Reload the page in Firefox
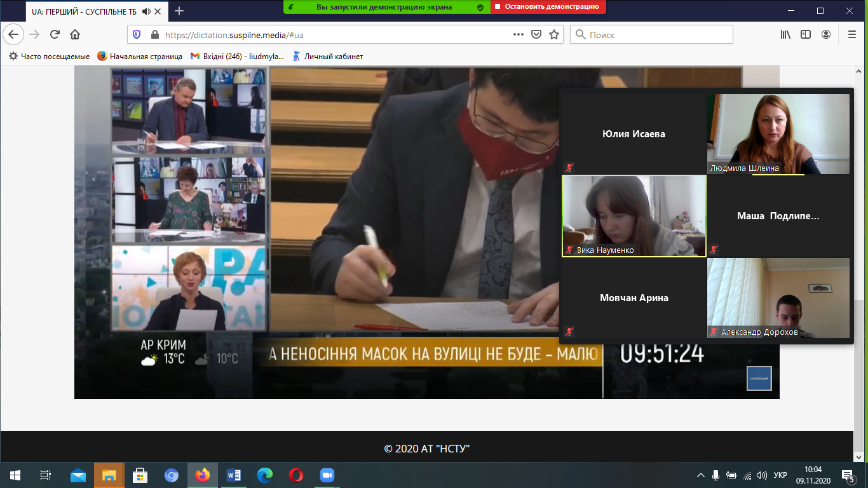 coord(55,34)
